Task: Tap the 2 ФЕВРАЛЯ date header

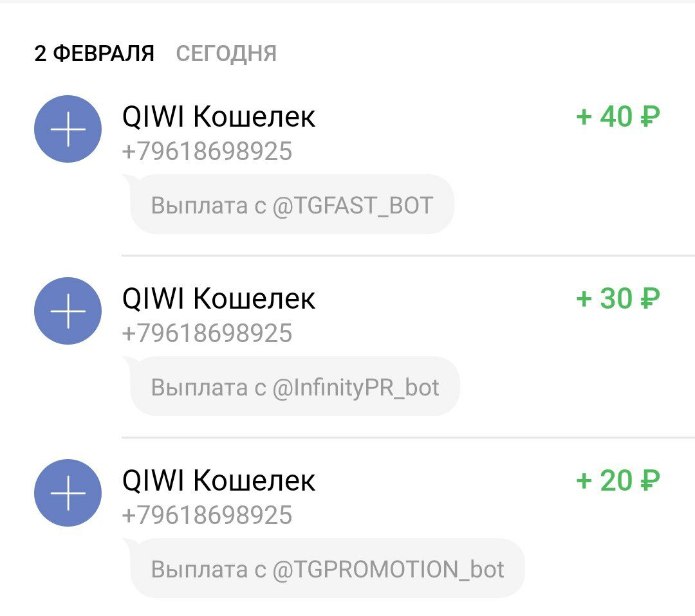Action: point(94,53)
